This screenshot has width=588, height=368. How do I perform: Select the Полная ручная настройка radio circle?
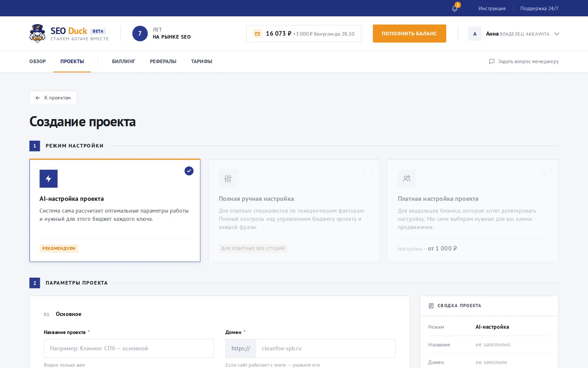point(368,171)
